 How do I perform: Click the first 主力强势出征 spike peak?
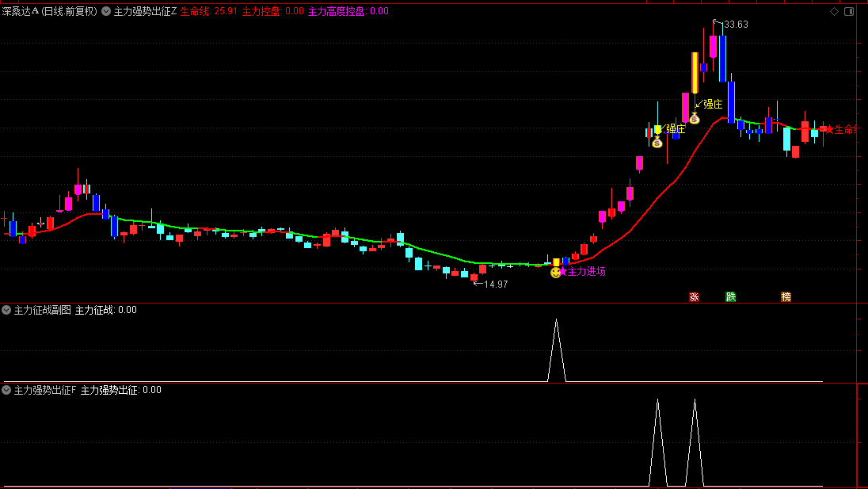coord(657,400)
